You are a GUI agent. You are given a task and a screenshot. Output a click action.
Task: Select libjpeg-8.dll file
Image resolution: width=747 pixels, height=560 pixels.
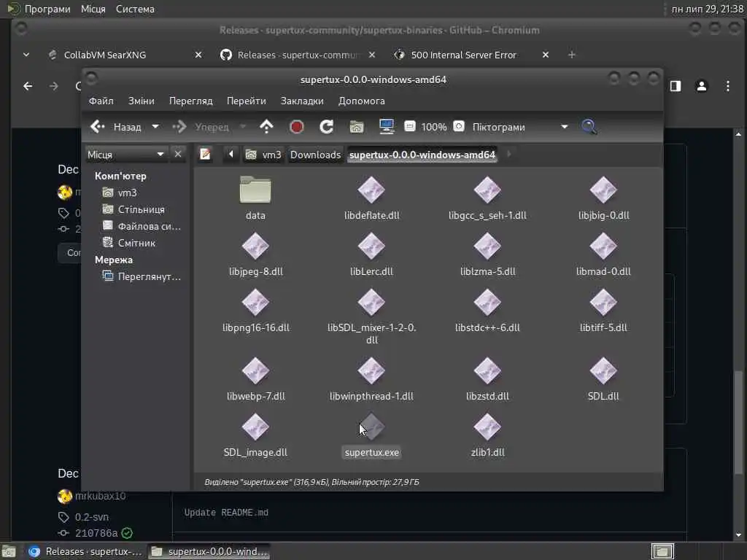256,254
